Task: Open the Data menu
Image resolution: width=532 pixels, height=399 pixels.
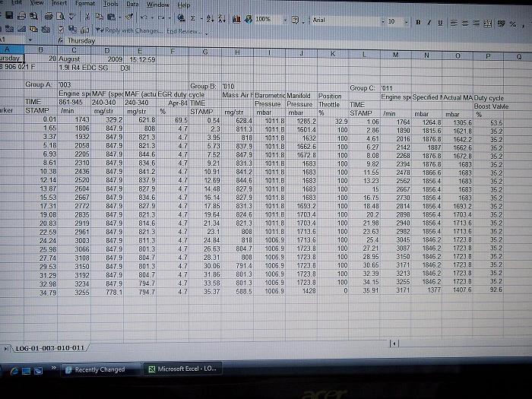Action: [131, 4]
